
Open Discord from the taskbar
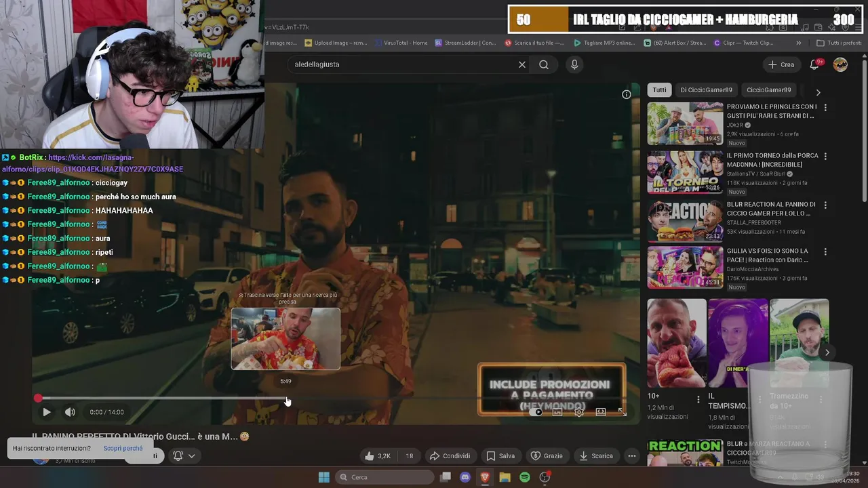click(465, 477)
